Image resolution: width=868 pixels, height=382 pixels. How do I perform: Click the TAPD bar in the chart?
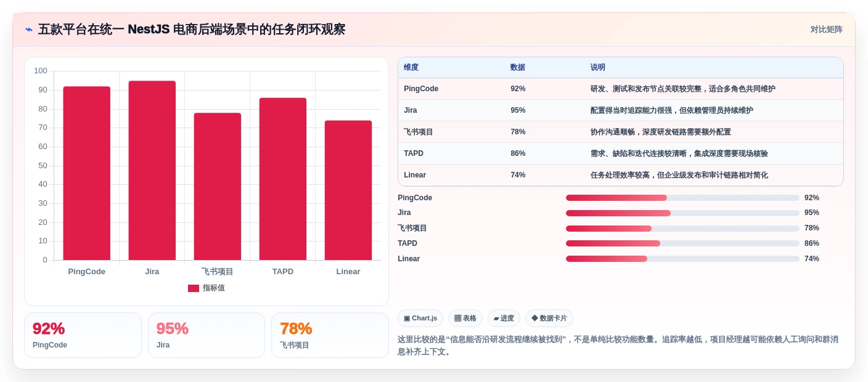[x=283, y=179]
